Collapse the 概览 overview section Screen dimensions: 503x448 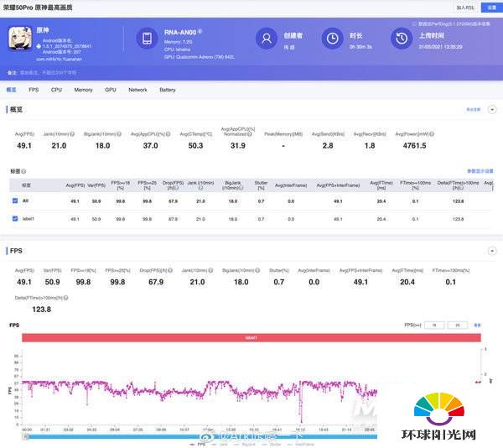492,109
